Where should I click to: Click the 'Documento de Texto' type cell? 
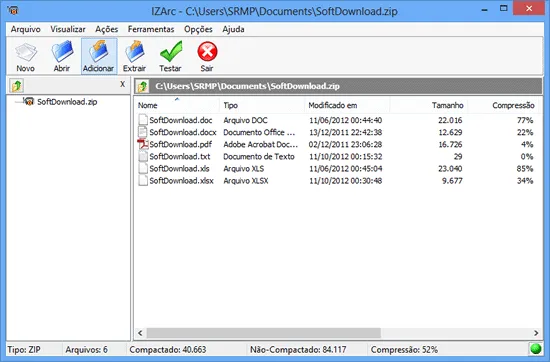[x=259, y=156]
